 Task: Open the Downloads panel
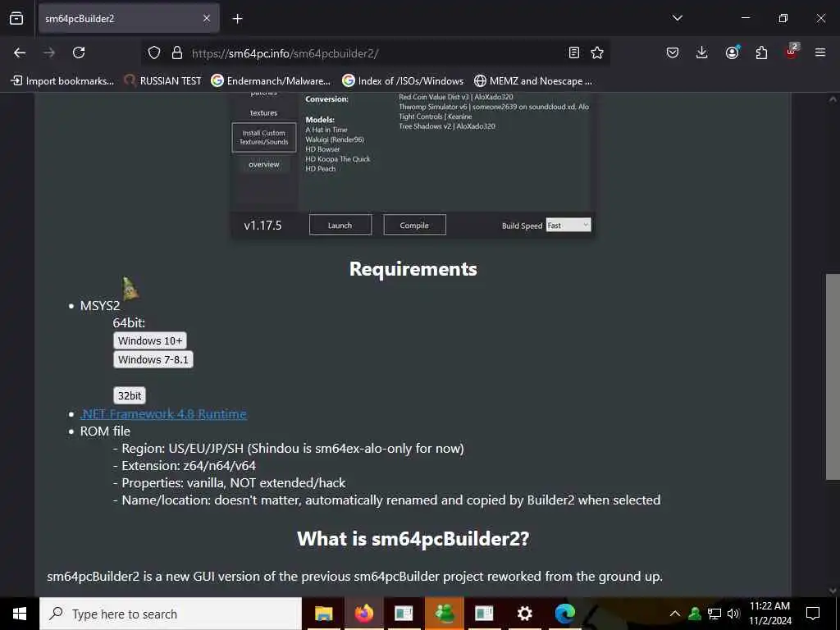pyautogui.click(x=702, y=52)
